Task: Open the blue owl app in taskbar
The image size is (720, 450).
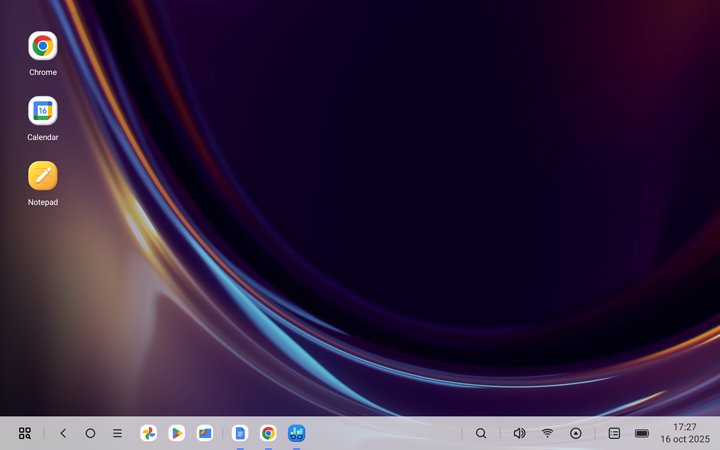Action: coord(296,433)
